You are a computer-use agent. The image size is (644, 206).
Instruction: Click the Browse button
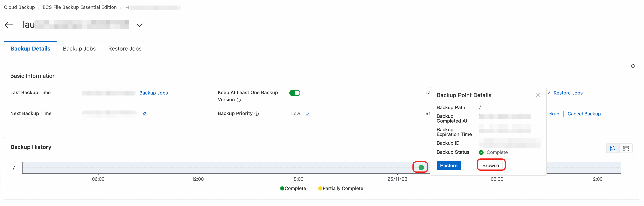coord(490,165)
